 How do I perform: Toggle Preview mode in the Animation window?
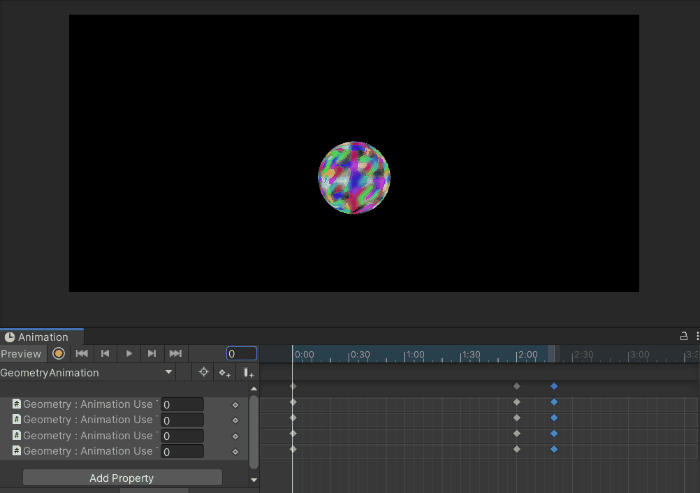(21, 354)
